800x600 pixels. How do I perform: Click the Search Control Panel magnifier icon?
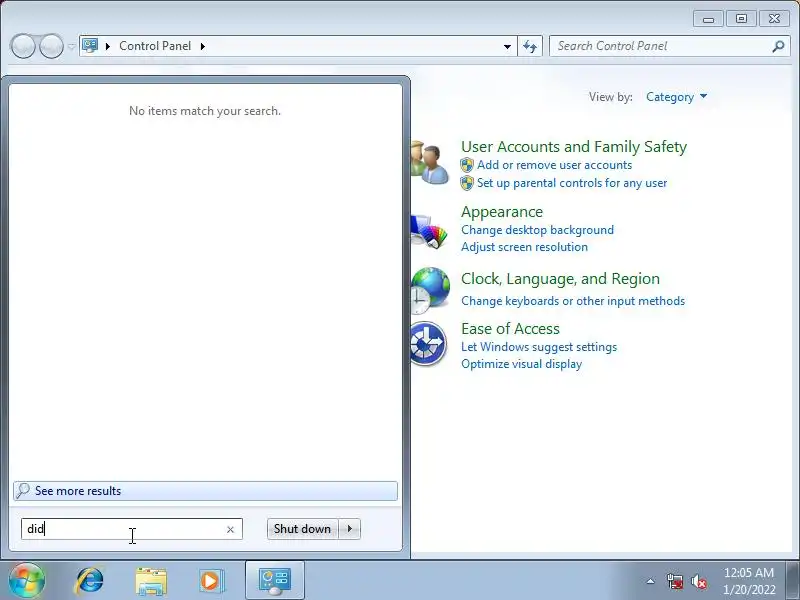pos(778,46)
